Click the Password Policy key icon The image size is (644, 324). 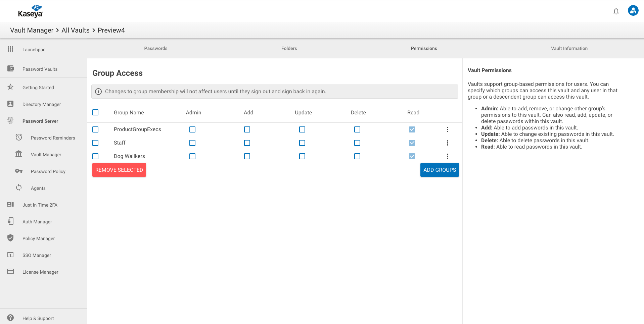(19, 171)
